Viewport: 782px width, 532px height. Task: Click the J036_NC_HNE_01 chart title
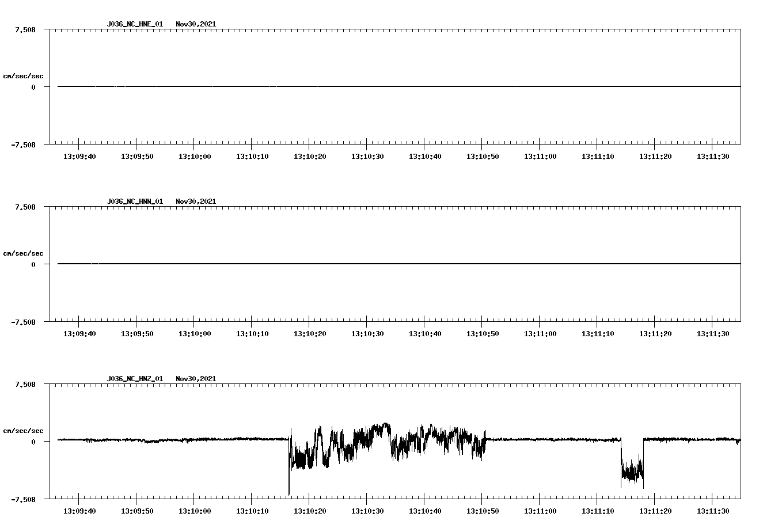point(135,24)
